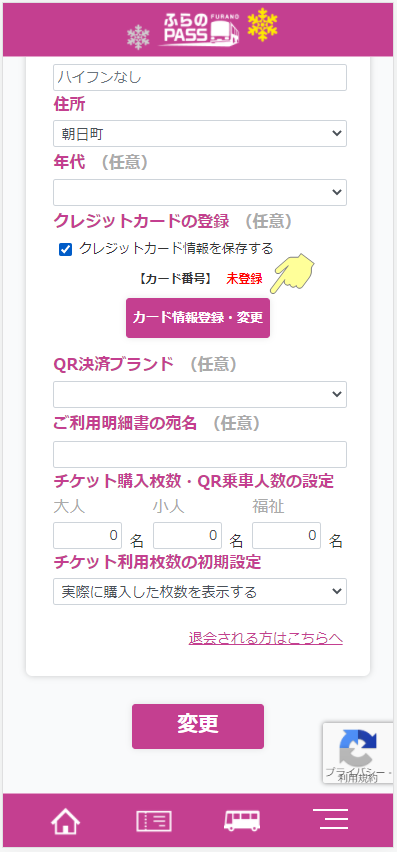397x852 pixels.
Task: Follow the 退会される方はこちらへ link
Action: (266, 638)
